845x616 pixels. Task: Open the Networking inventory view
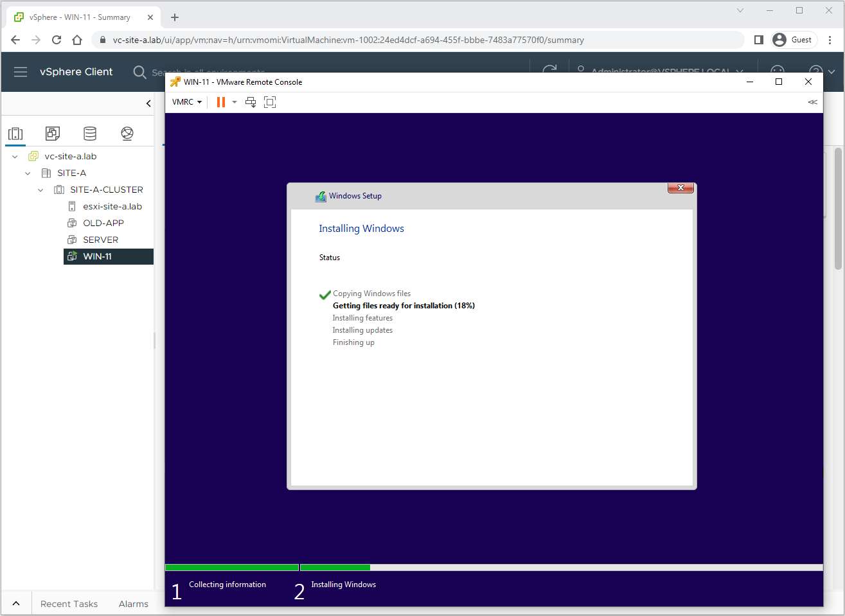127,133
